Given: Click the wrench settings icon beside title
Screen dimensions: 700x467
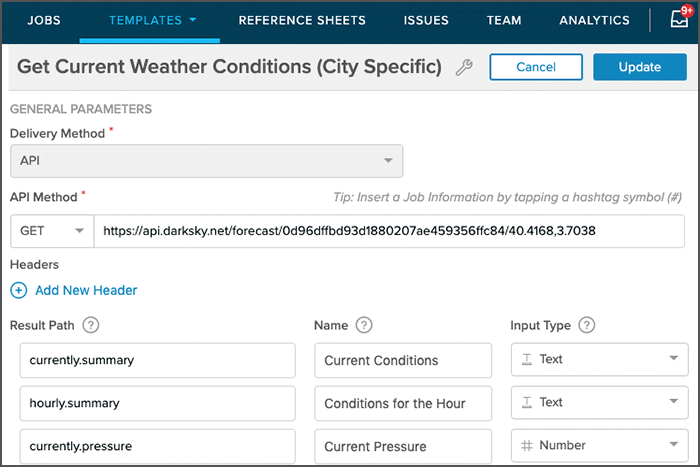Looking at the screenshot, I should (x=463, y=68).
